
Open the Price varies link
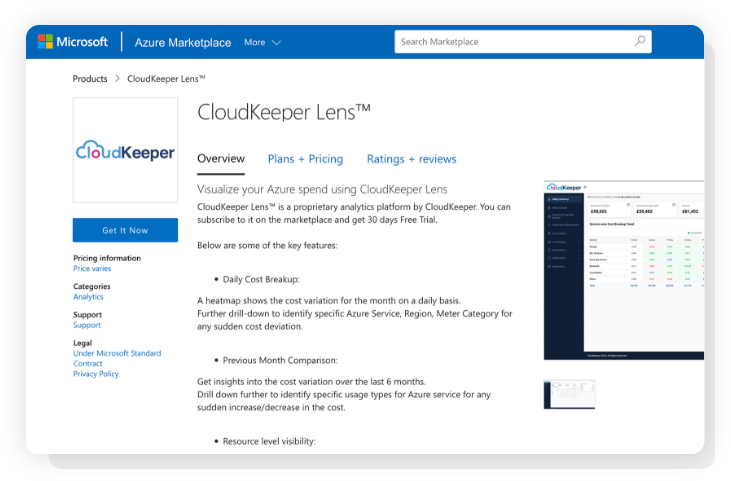coord(92,268)
